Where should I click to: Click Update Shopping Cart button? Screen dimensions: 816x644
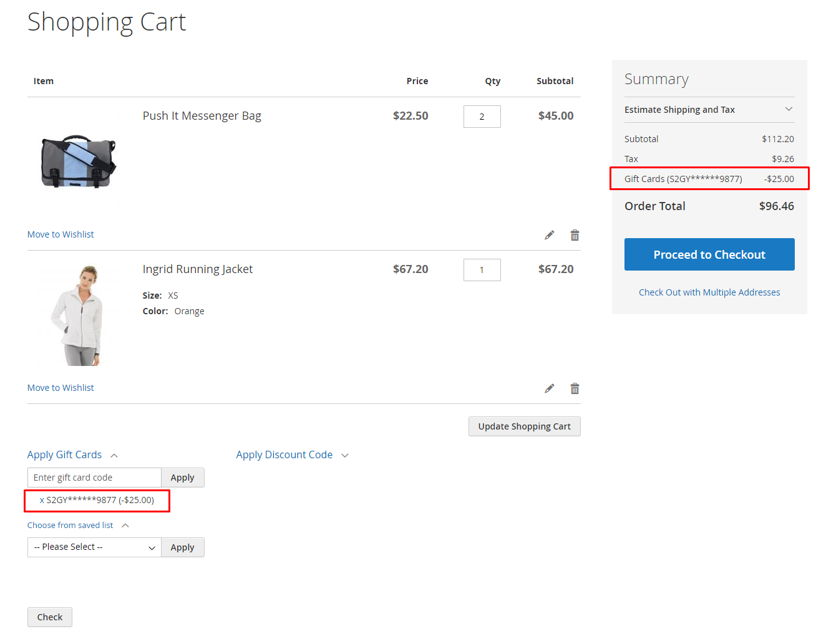[x=524, y=426]
